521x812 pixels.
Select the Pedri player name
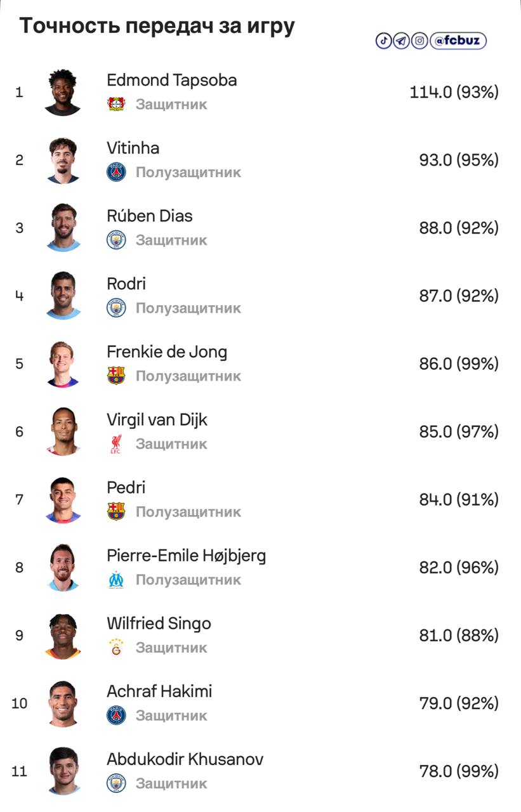coord(126,487)
